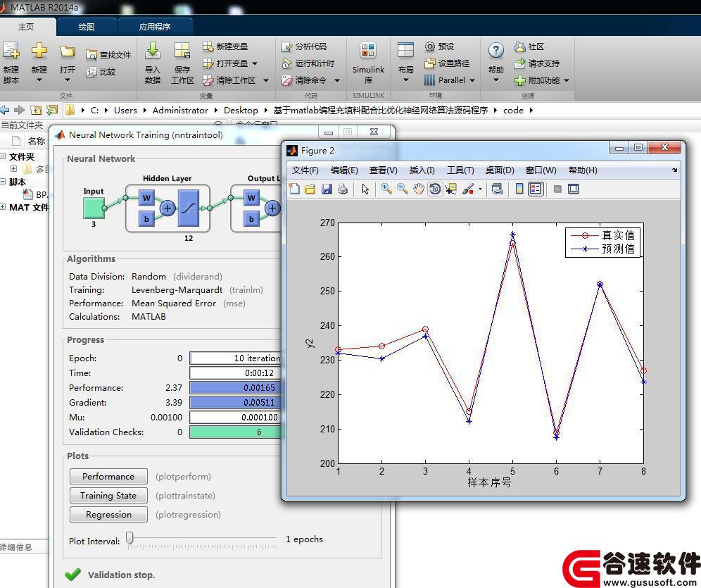Open file icon in Figure 2 toolbar
Viewport: 701px width, 588px height.
coord(310,189)
